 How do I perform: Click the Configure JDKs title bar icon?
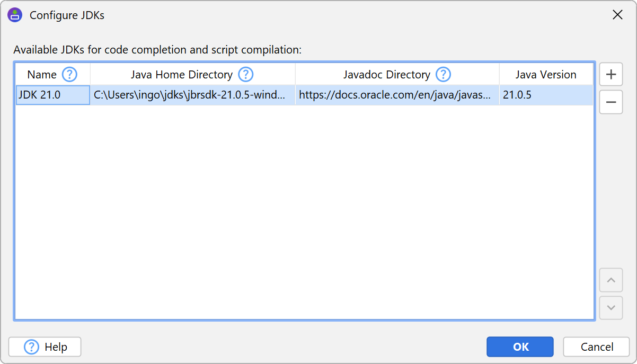click(x=15, y=15)
